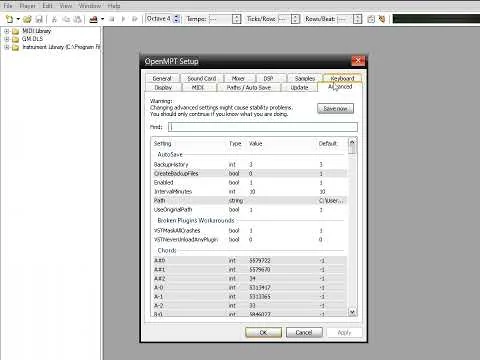
Task: Select the VSTMaskAllCrashes setting row
Action: [x=249, y=230]
